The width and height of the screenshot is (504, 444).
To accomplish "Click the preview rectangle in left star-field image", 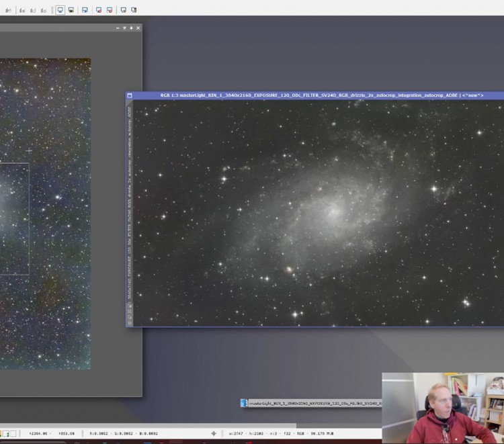I will (x=15, y=219).
